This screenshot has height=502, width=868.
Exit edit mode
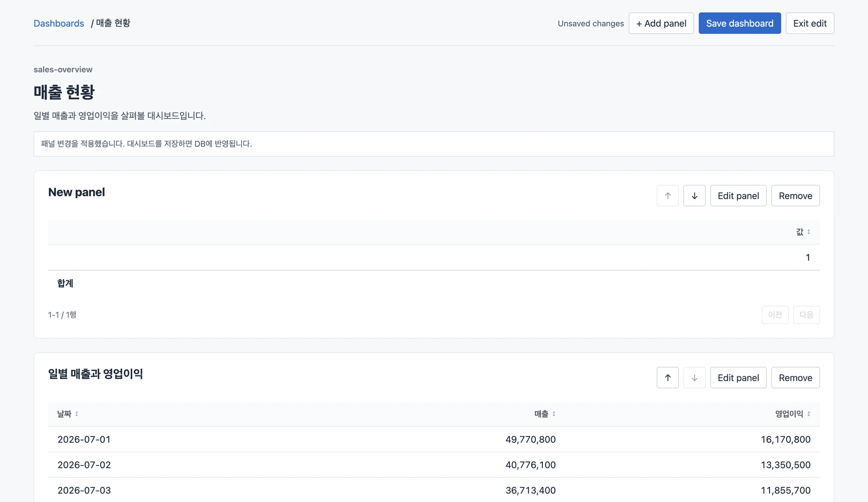tap(810, 23)
